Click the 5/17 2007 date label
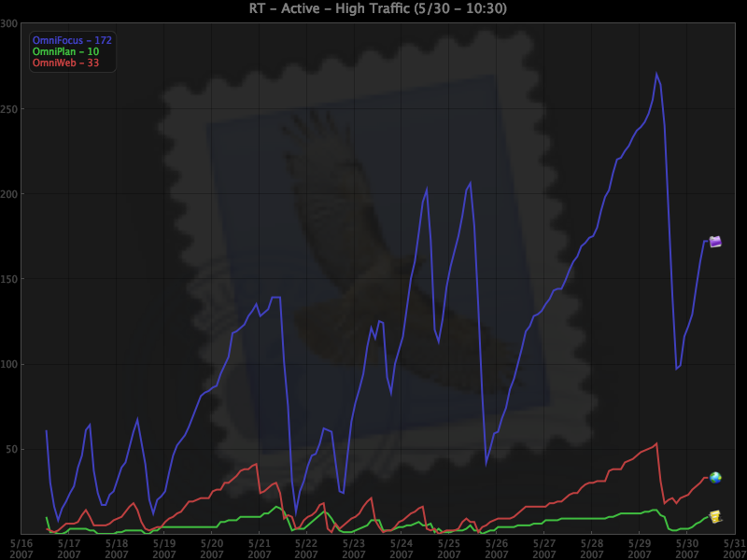The height and width of the screenshot is (560, 747). tap(69, 549)
